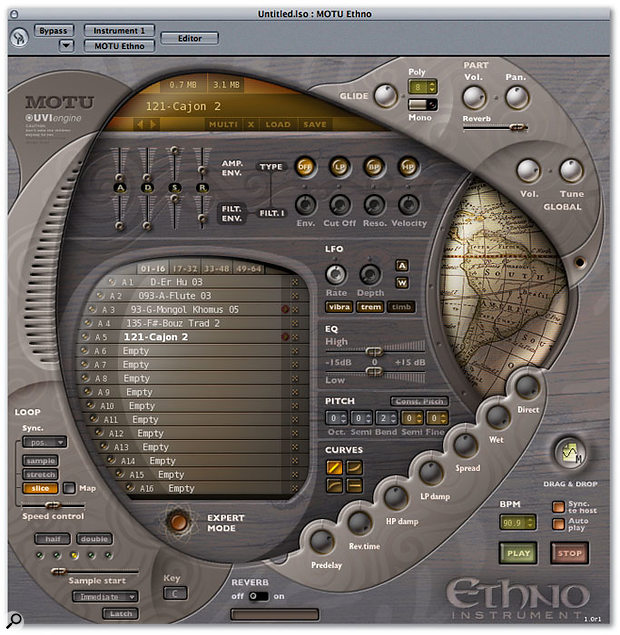
Task: Click the magnifier icon at bottom left
Action: click(x=15, y=620)
